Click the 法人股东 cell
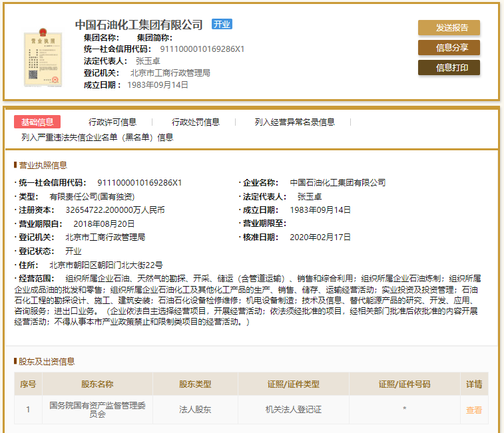This screenshot has height=433, width=504. coord(195,410)
